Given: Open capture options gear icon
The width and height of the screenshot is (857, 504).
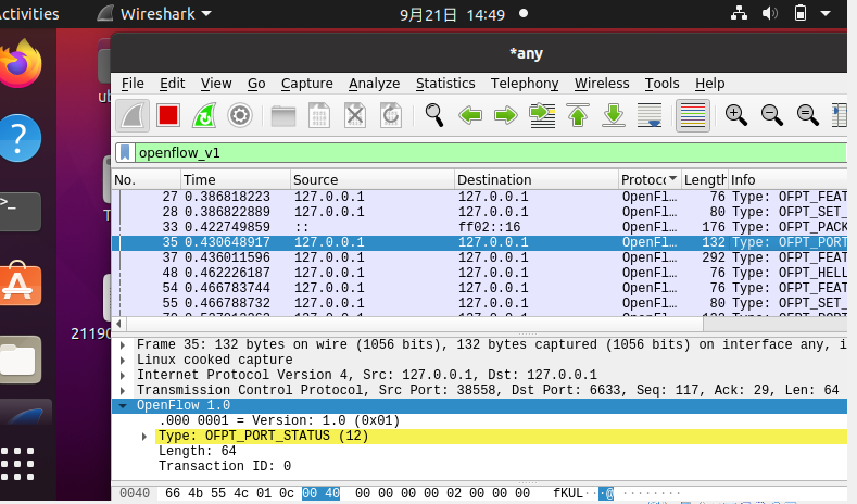Looking at the screenshot, I should click(x=240, y=115).
